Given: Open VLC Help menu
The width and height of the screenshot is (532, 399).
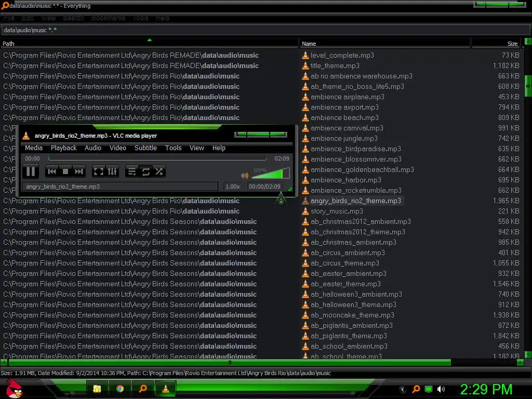Looking at the screenshot, I should [219, 148].
